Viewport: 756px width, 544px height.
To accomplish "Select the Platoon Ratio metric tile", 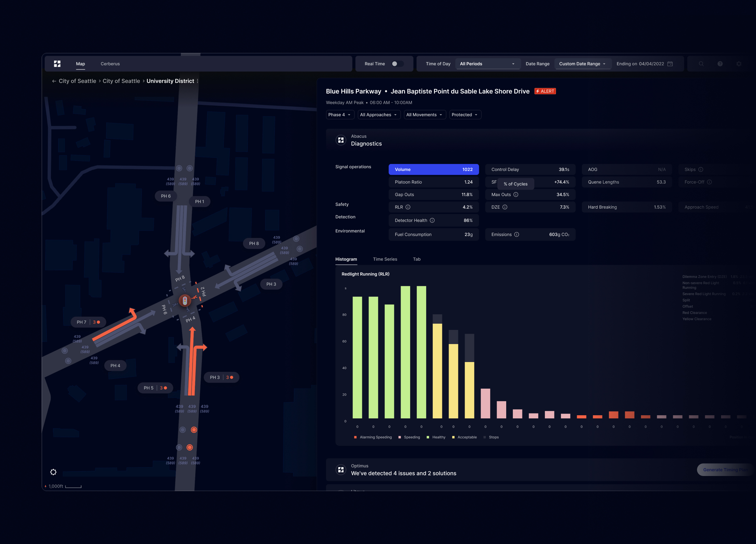I will [434, 182].
